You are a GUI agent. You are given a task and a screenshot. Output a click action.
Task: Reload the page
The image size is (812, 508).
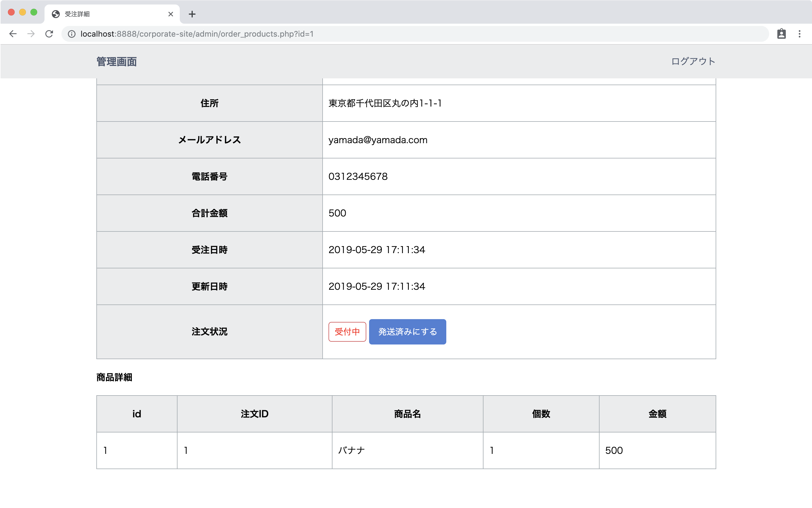click(x=49, y=34)
